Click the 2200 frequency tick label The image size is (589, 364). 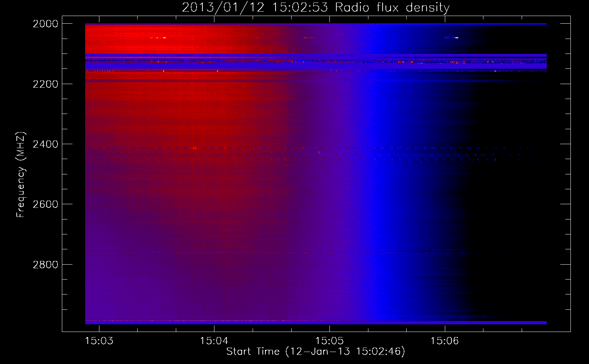click(46, 84)
